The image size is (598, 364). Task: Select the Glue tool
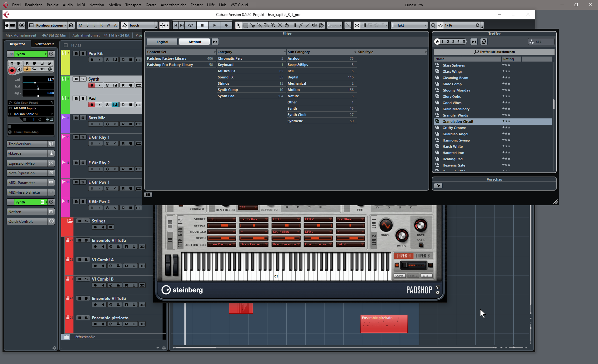tap(259, 25)
